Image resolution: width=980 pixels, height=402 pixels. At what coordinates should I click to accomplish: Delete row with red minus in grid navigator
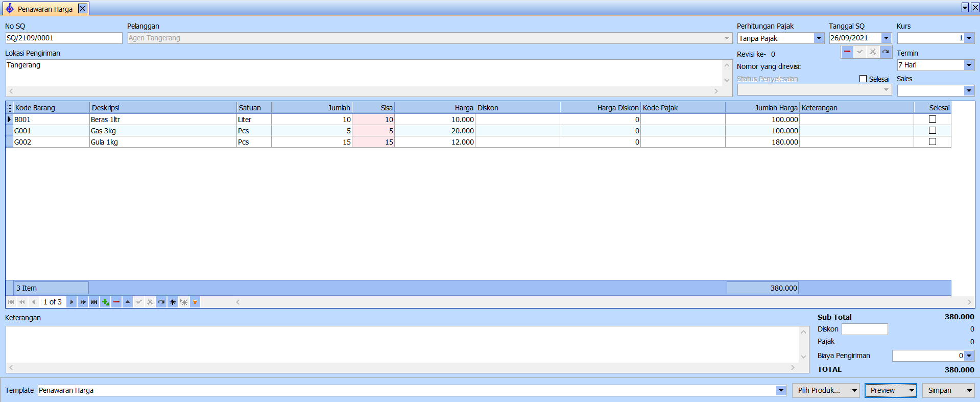pos(116,302)
